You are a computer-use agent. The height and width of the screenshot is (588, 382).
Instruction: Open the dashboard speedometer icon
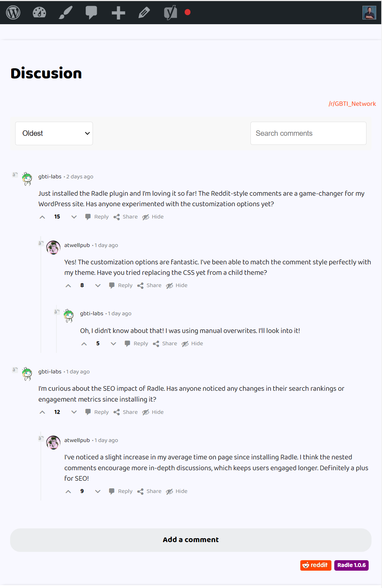[39, 12]
